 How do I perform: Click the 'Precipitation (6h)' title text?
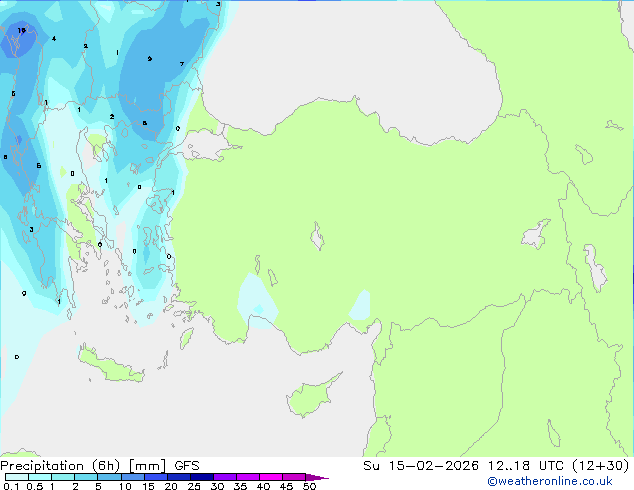point(60,466)
